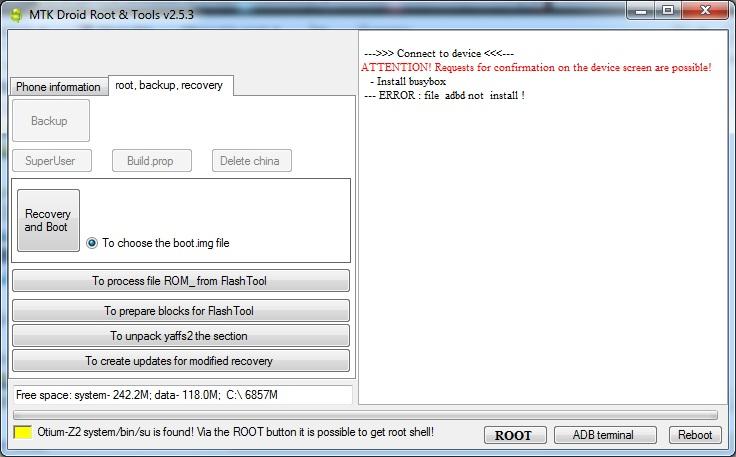Image resolution: width=736 pixels, height=457 pixels.
Task: Click 'To unpack yaffs2 the section' button
Action: pos(181,335)
